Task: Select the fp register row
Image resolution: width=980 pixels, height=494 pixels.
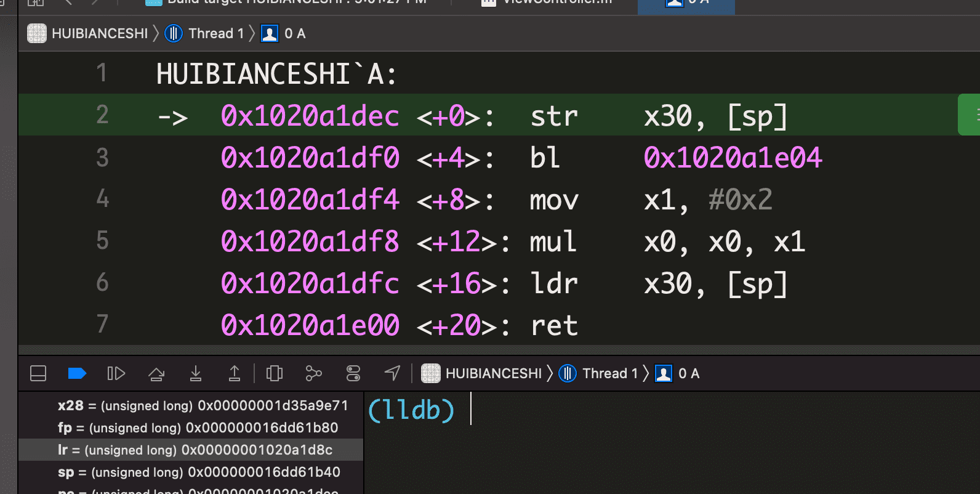Action: pos(191,427)
